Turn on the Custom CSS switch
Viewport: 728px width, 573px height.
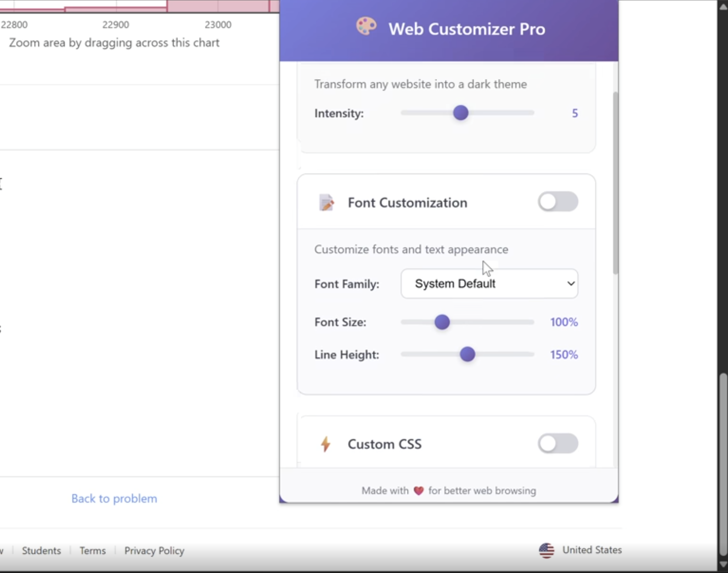(x=558, y=444)
